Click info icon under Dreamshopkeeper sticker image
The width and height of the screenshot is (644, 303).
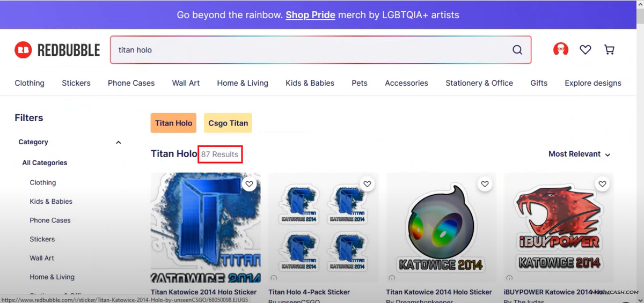coord(392,278)
